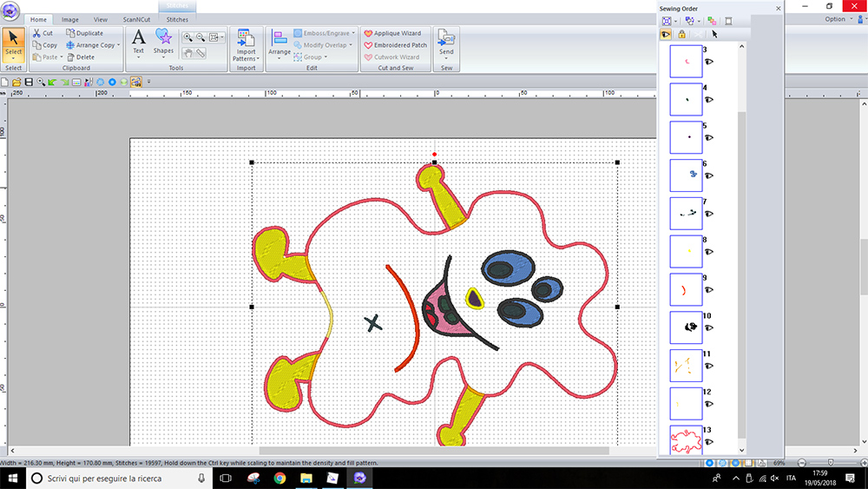Close the Sewing Order panel
The image size is (868, 489).
click(x=779, y=9)
